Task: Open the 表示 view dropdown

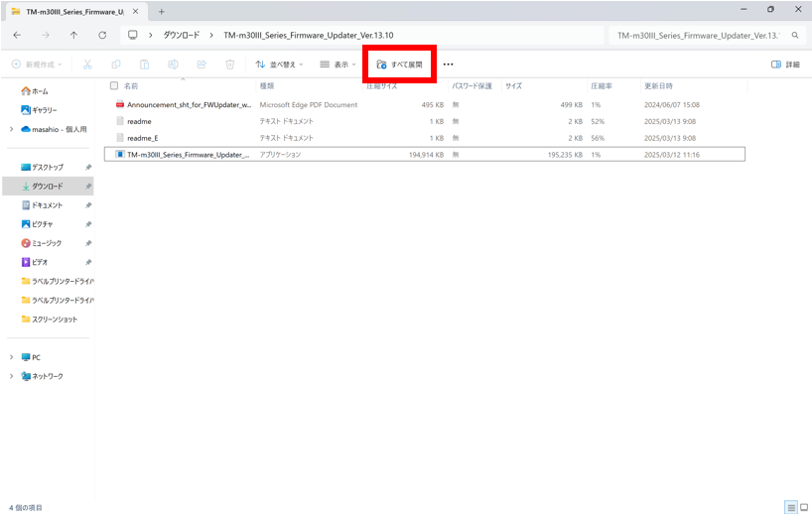Action: coord(338,64)
